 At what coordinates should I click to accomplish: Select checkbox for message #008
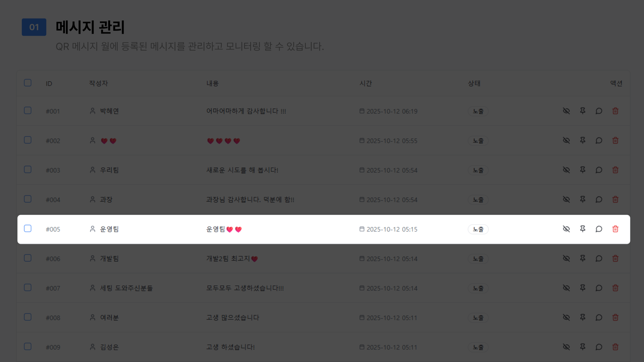[28, 317]
